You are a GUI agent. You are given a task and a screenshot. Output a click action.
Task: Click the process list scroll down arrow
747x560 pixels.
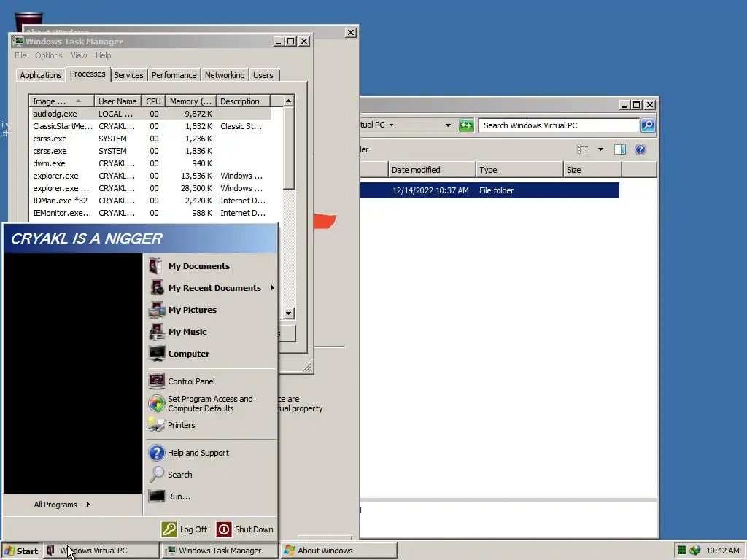[x=288, y=313]
